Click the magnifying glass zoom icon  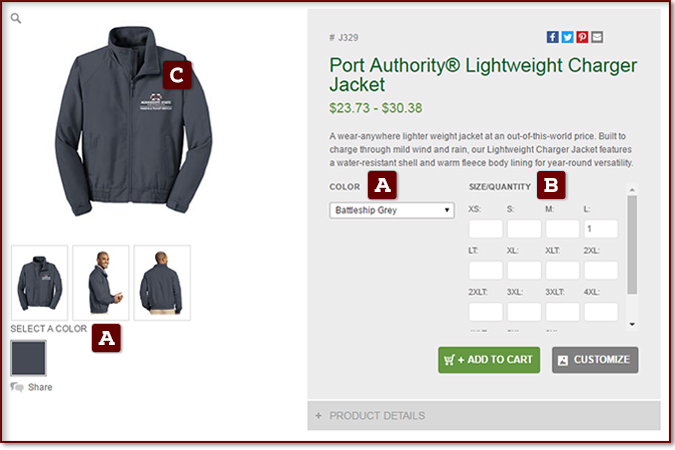pyautogui.click(x=16, y=18)
